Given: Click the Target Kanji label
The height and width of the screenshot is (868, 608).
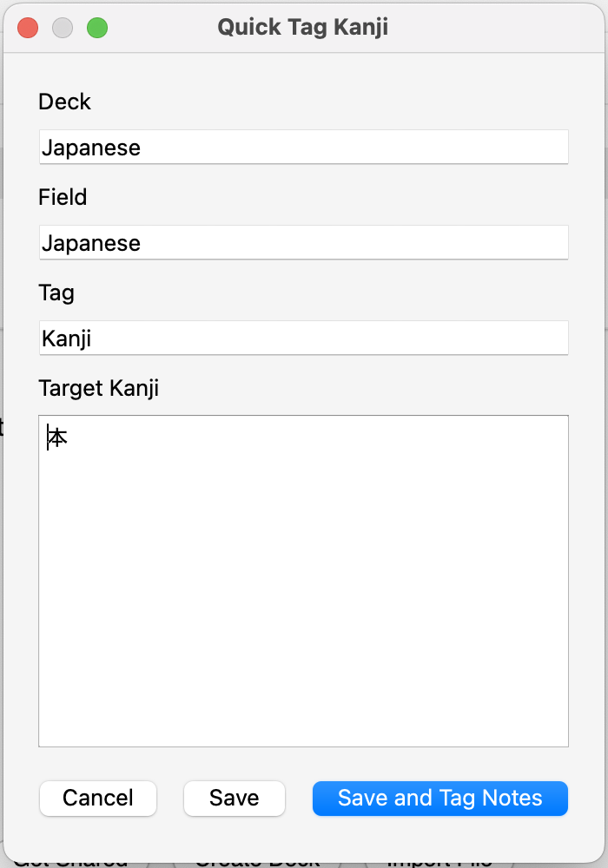Looking at the screenshot, I should pyautogui.click(x=98, y=389).
